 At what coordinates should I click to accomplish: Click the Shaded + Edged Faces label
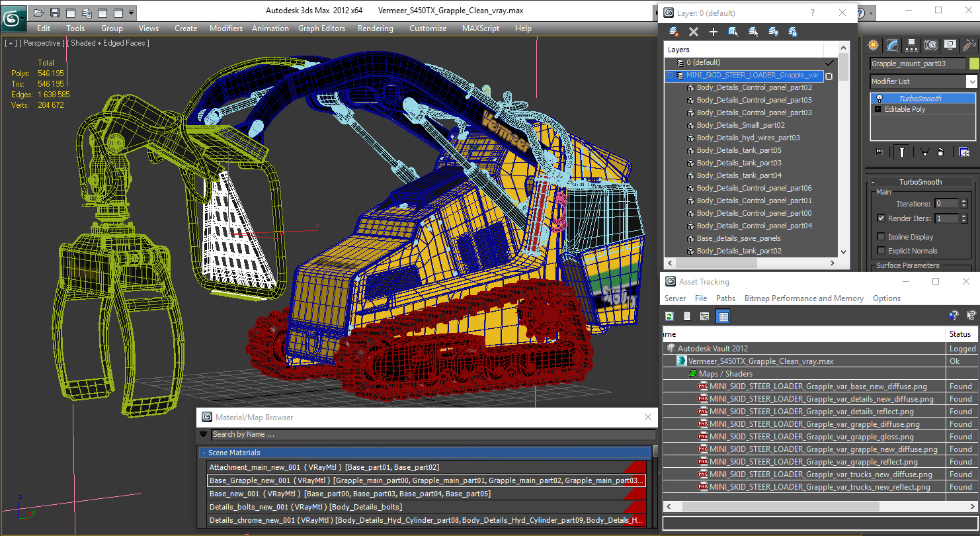pyautogui.click(x=110, y=43)
